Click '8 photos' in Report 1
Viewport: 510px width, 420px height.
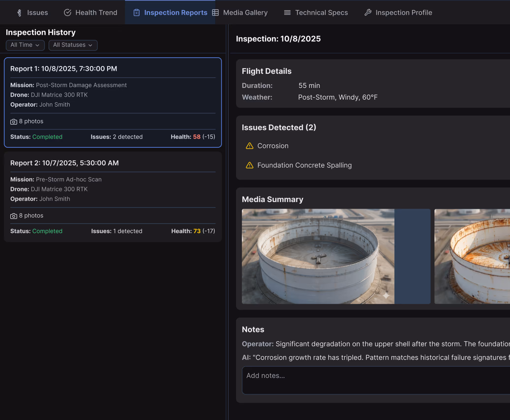pos(31,121)
